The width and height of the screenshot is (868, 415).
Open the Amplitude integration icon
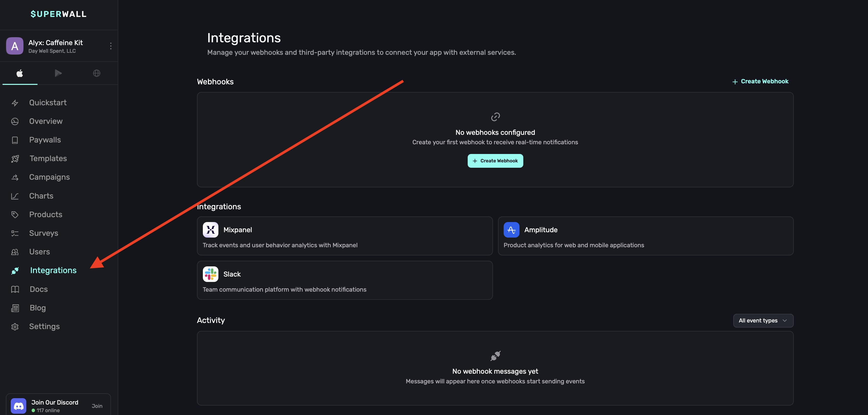tap(511, 230)
